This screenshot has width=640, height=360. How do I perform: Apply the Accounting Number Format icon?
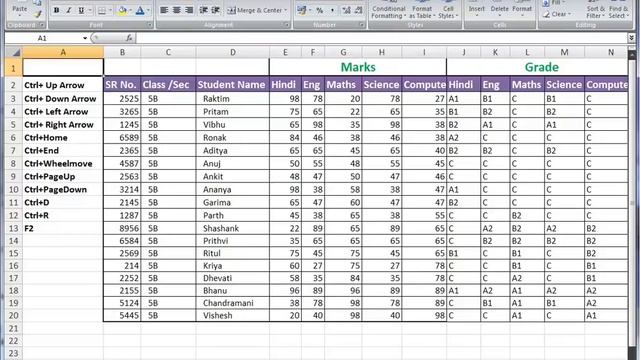coord(302,10)
